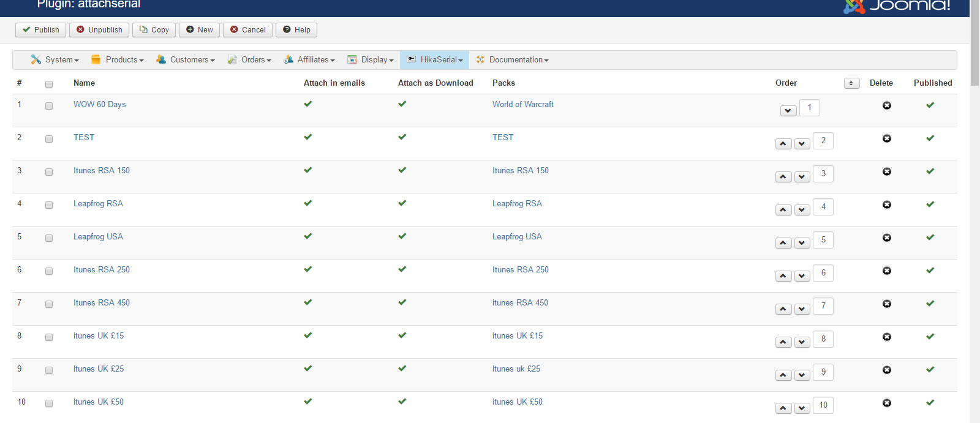Expand the Products menu
Image resolution: width=980 pixels, height=423 pixels.
tap(118, 60)
